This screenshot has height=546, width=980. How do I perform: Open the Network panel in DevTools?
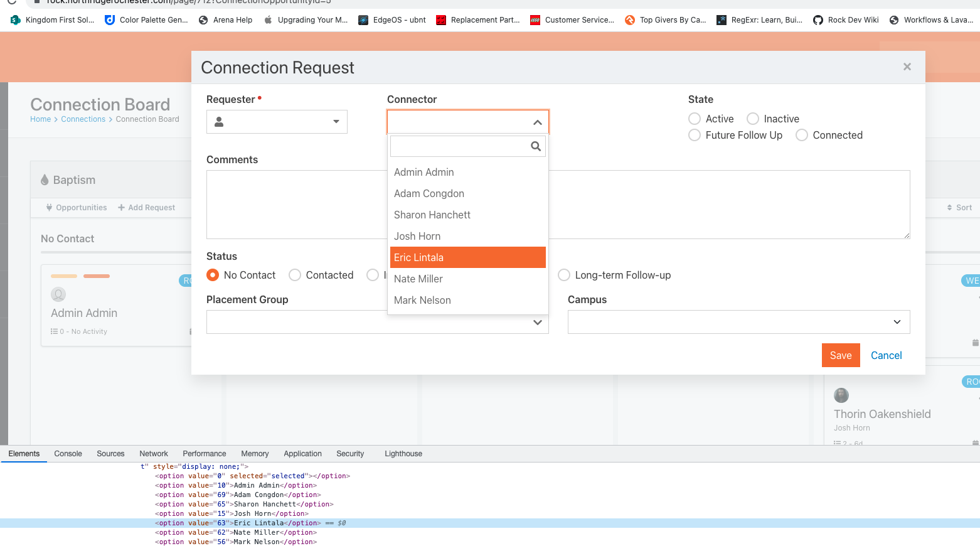(x=153, y=453)
